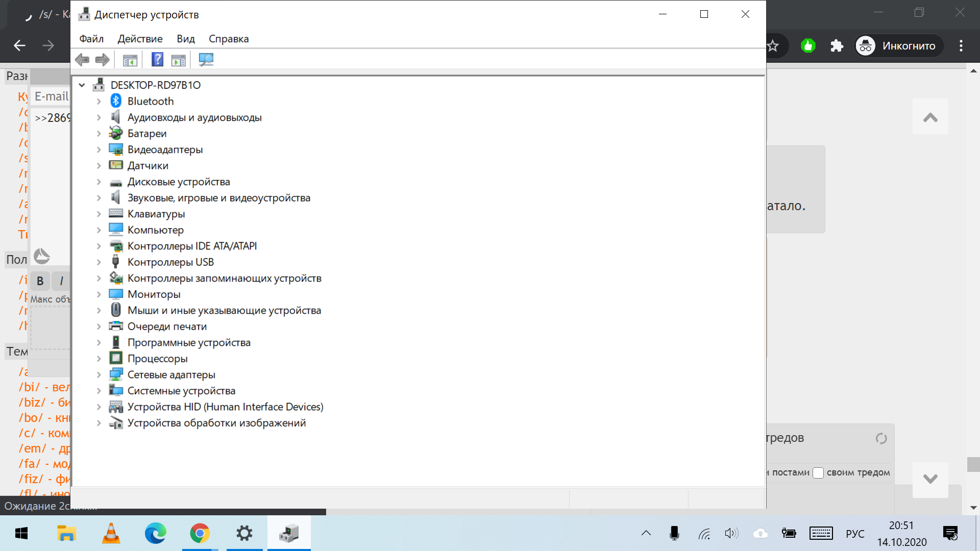This screenshot has width=980, height=551.
Task: Click the blue help question mark icon
Action: pos(157,60)
